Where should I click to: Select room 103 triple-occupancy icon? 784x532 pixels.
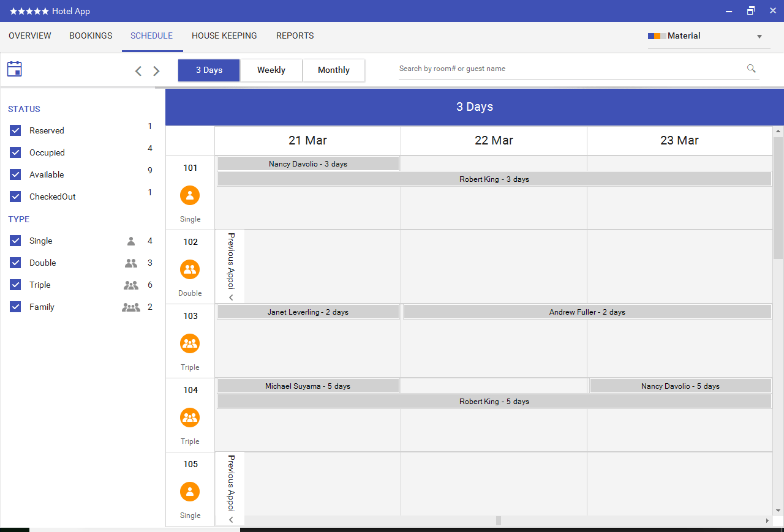coord(190,343)
